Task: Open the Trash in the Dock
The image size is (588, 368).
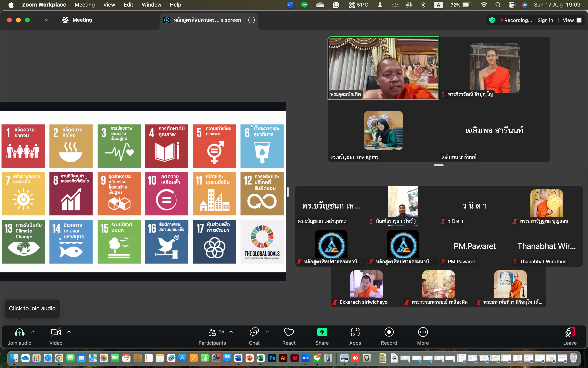Action: click(x=573, y=358)
